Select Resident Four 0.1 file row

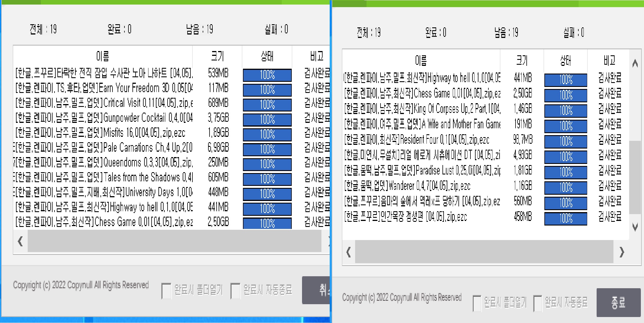pos(417,140)
